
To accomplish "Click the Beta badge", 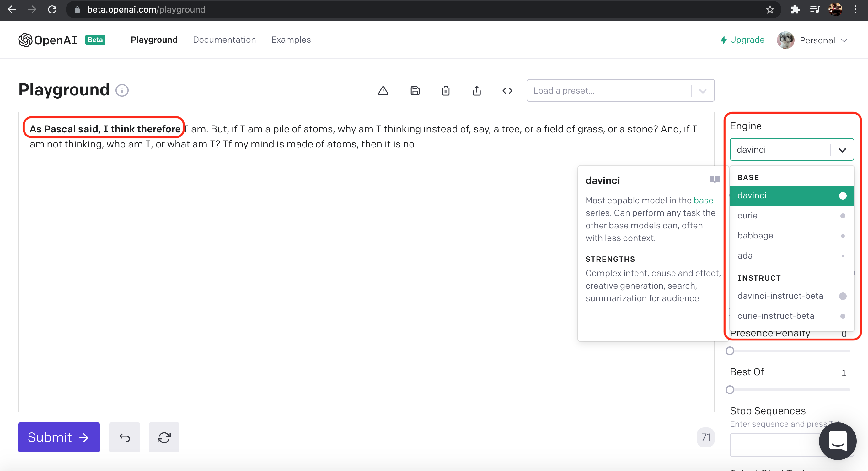I will (95, 40).
